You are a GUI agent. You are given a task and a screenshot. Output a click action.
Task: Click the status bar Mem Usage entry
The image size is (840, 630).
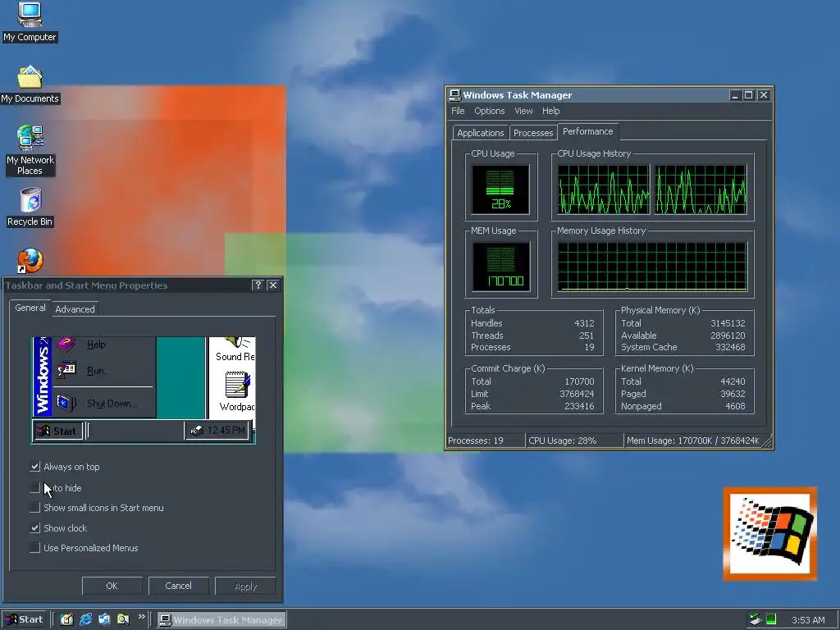[x=693, y=441]
